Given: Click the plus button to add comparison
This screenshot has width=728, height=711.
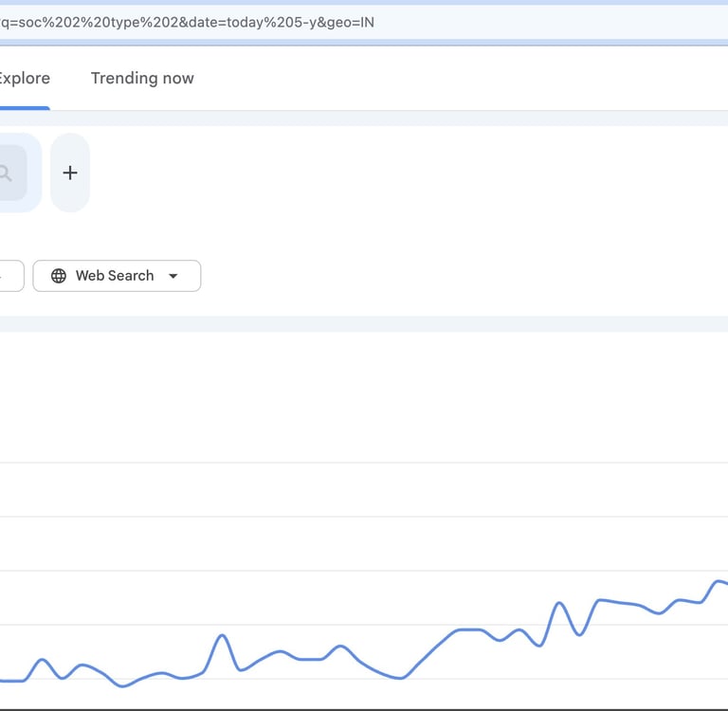Looking at the screenshot, I should [69, 173].
